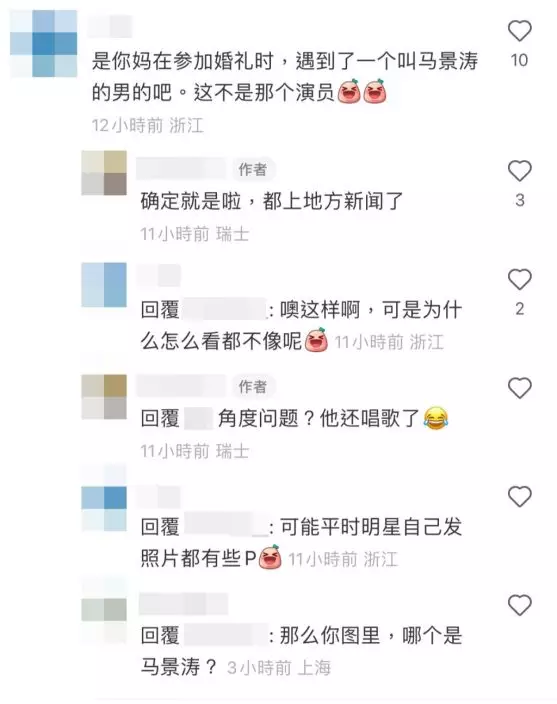Like the comment about '照片都有些P'
Viewport: 557px width, 704px height.
click(x=519, y=497)
